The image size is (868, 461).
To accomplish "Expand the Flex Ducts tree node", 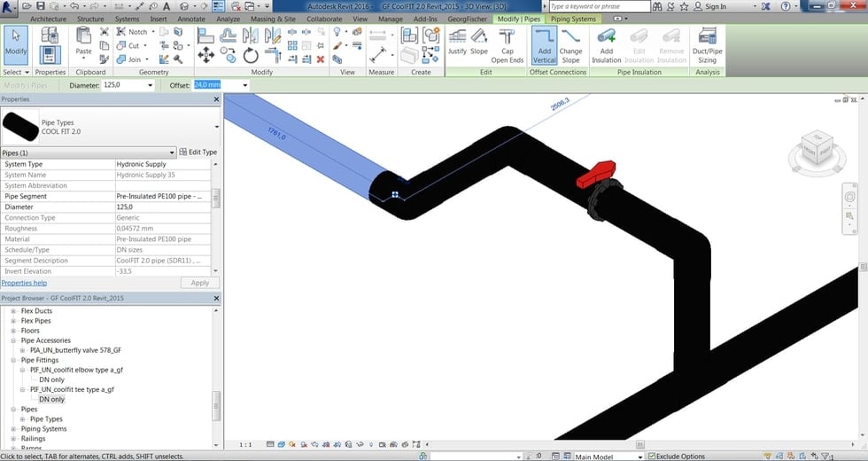I will (x=14, y=311).
